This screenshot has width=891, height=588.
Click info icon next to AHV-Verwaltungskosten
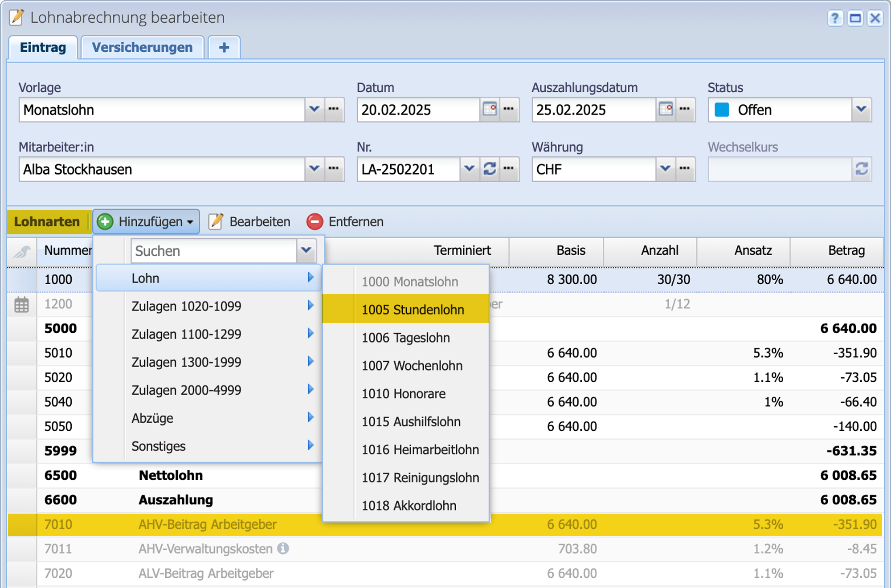pyautogui.click(x=283, y=548)
